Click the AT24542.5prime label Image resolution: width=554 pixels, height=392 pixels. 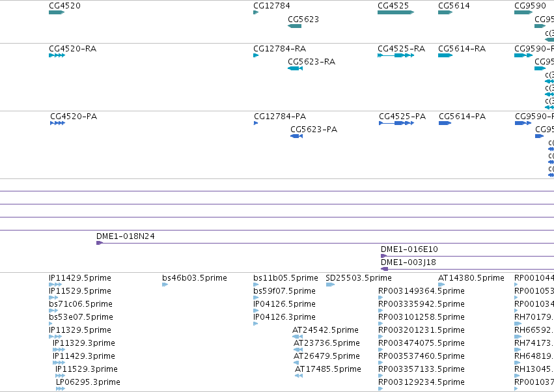tap(325, 329)
